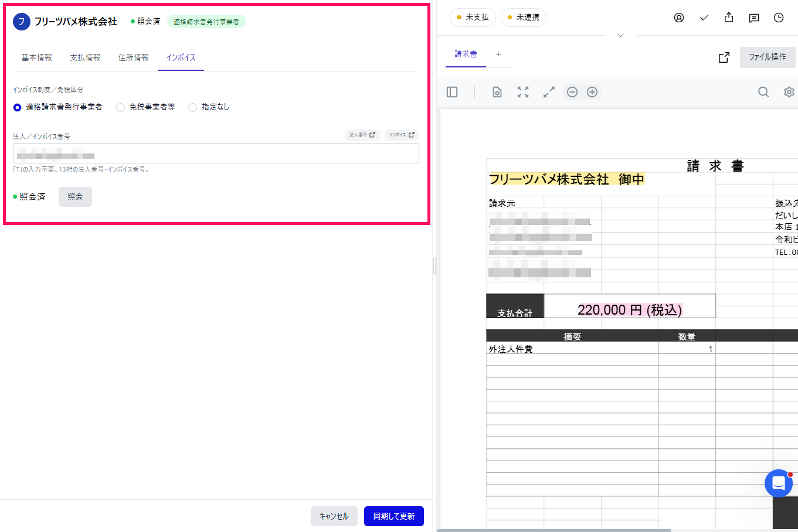Screen dimensions: 798x532
Task: Click the 照会 button
Action: tap(75, 196)
